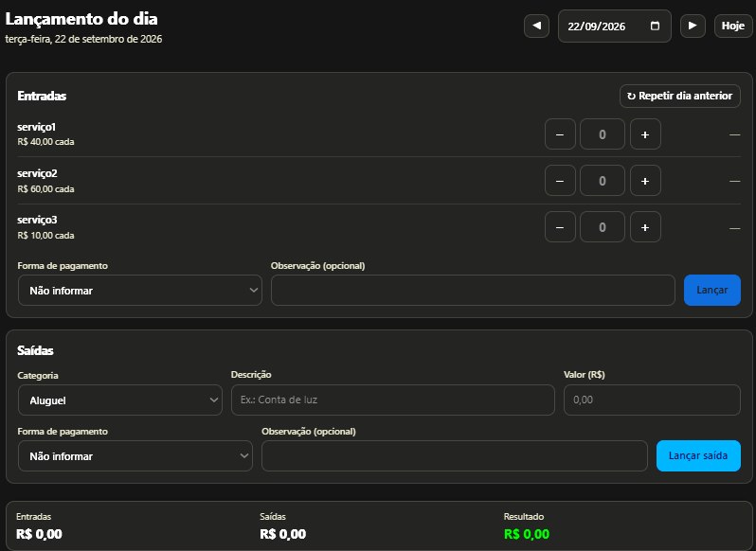Click the 'Saídas' section heading

35,350
